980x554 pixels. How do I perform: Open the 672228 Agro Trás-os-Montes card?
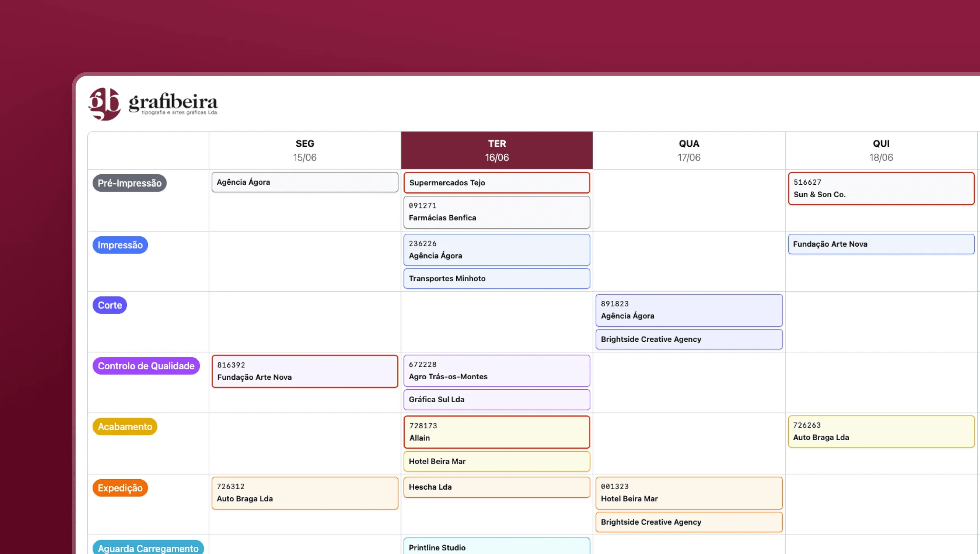point(497,370)
